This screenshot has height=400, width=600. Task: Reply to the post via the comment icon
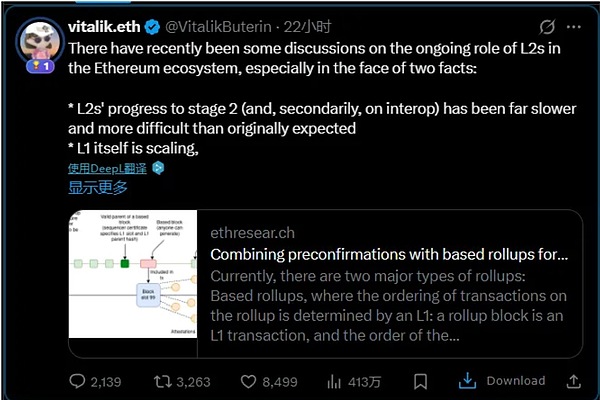pyautogui.click(x=79, y=381)
